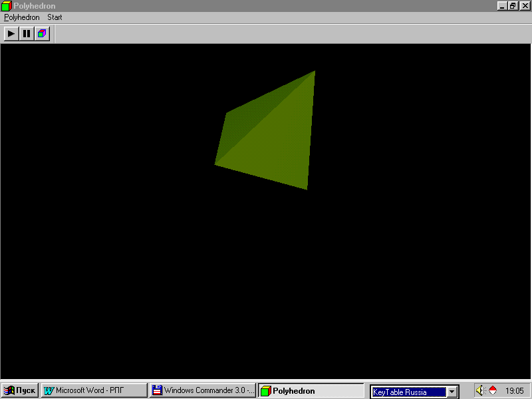Open the Пуск start button
The image size is (532, 399).
(x=20, y=390)
